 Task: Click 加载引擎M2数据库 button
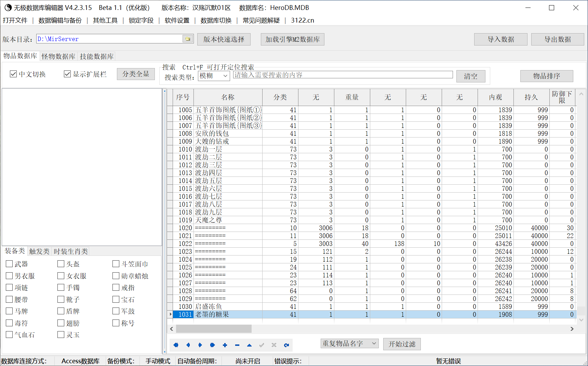293,39
